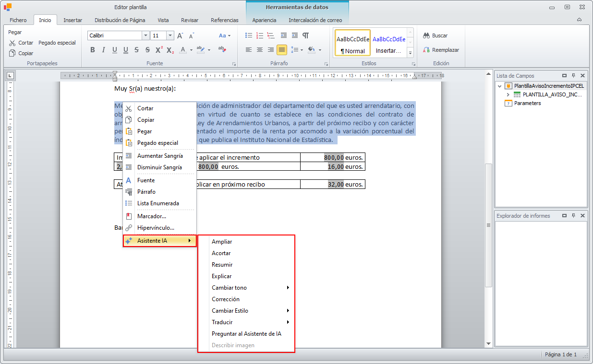Switch to the Insertar ribbon tab
This screenshot has height=364, width=593.
tap(73, 20)
